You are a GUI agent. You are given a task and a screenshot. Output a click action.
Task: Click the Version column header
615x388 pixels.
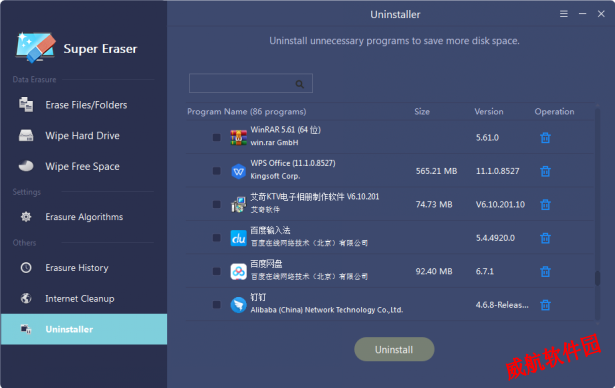489,112
